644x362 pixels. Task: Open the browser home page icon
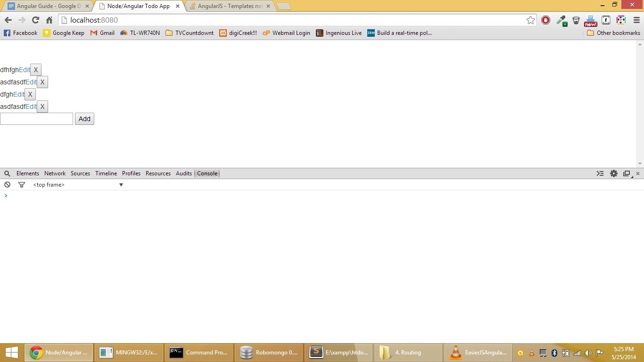(x=49, y=20)
